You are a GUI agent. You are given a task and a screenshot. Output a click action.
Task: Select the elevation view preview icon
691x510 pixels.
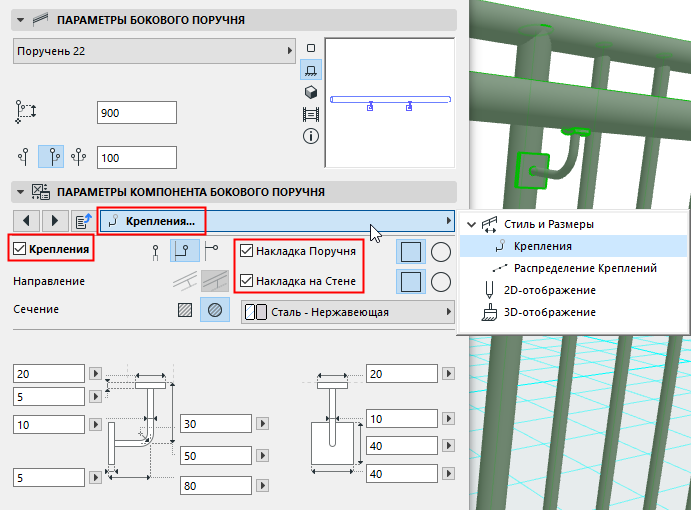[311, 70]
